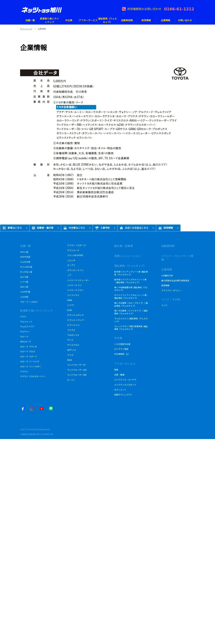Image resolution: width=215 pixels, height=644 pixels.
Task: Click the external-link icon beside 中古車検索
Action: [x=127, y=354]
